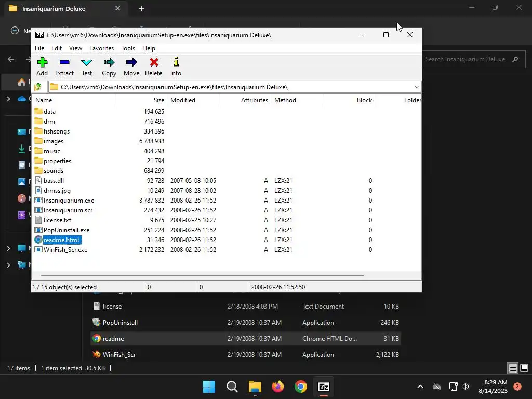
Task: Open the Info tool
Action: (x=176, y=66)
